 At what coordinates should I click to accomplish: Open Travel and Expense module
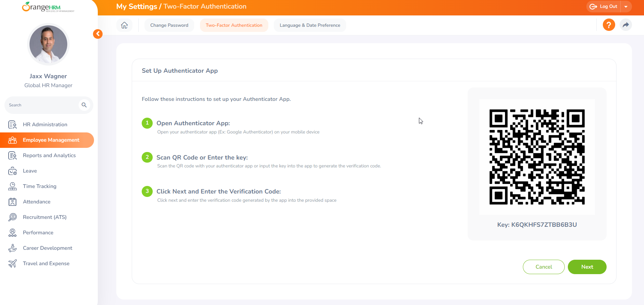47,263
